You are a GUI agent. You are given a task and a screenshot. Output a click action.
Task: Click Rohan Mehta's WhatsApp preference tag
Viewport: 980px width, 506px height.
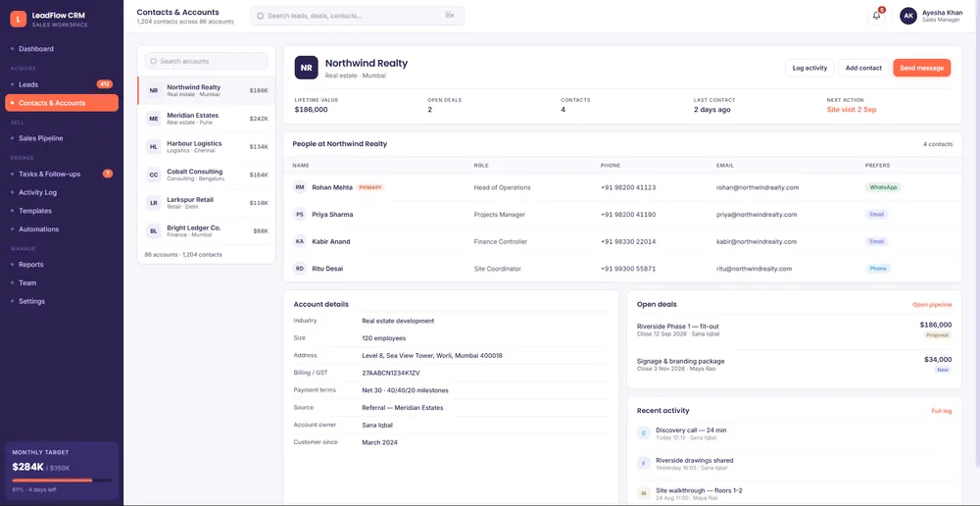click(x=883, y=187)
